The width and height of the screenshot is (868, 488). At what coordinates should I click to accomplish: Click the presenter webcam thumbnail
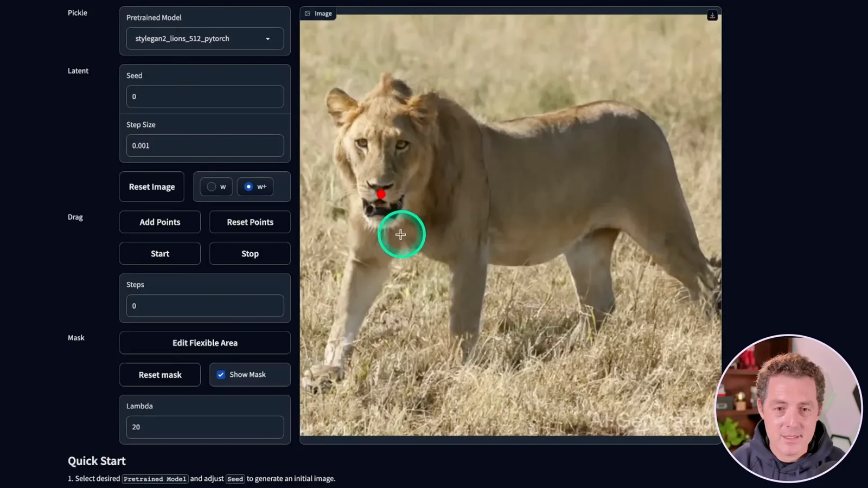coord(789,408)
